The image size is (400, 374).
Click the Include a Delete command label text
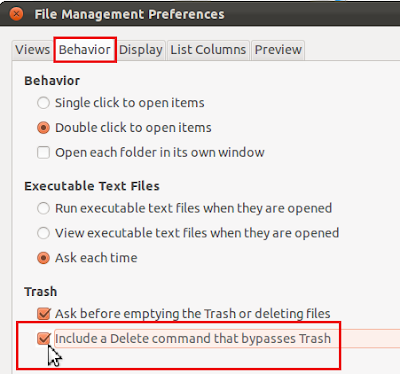click(x=193, y=339)
